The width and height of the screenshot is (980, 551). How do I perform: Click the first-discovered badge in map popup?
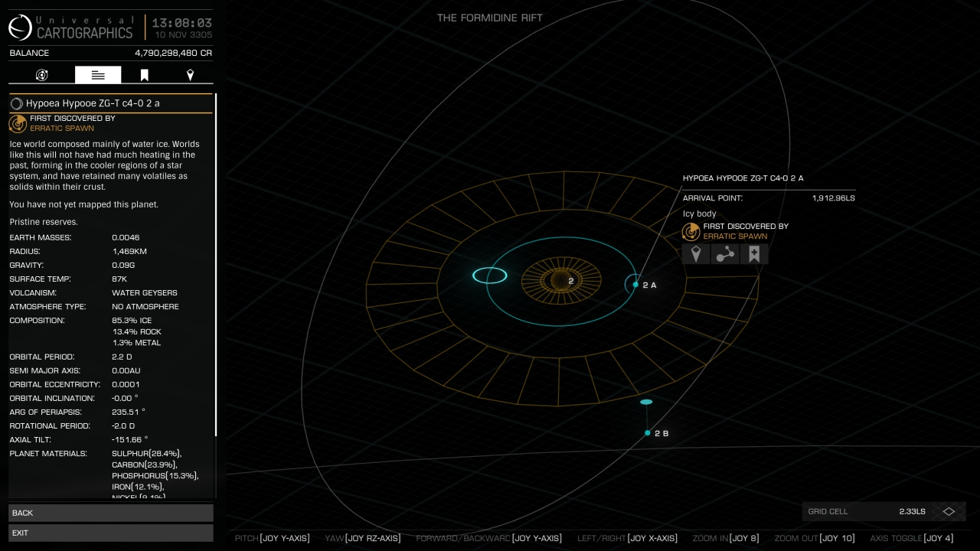pos(691,231)
